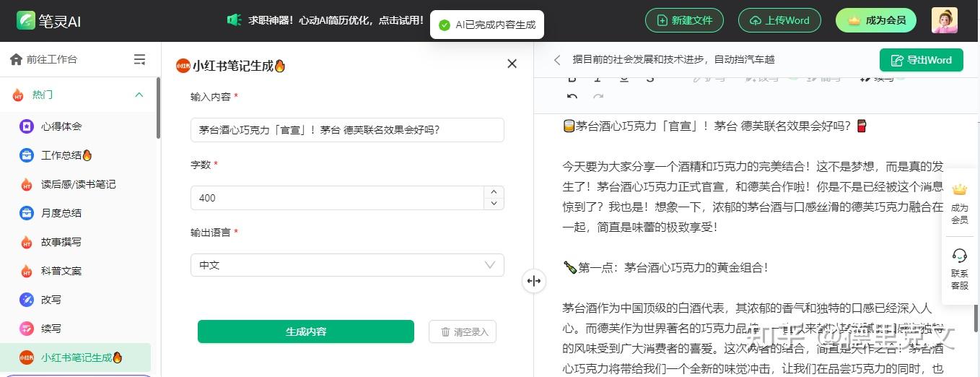Viewport: 980px width, 377px height.
Task: Click the 字数 number field showing 400
Action: [337, 198]
